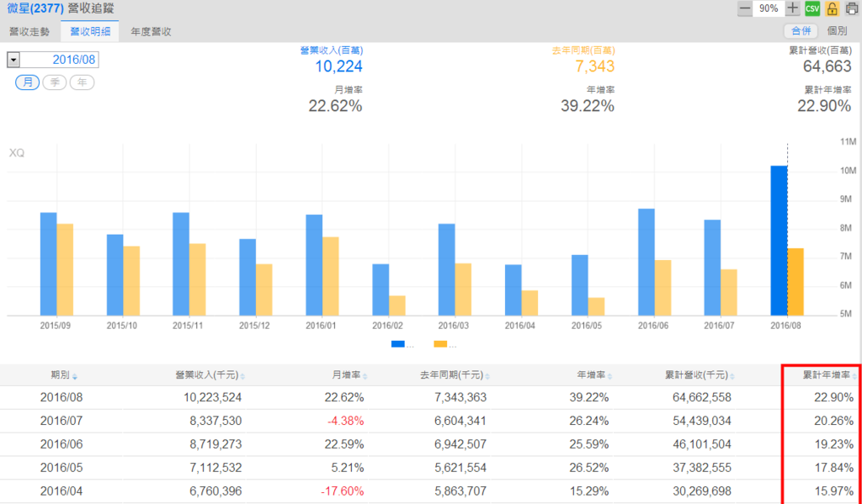Click the red -4.38% monthly growth cell

pyautogui.click(x=346, y=421)
